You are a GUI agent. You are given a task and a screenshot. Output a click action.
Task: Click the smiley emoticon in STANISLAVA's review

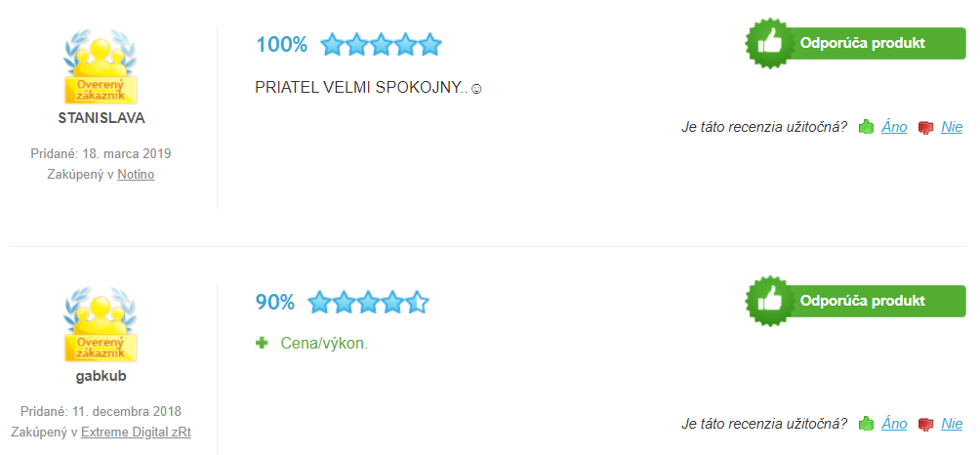(476, 90)
